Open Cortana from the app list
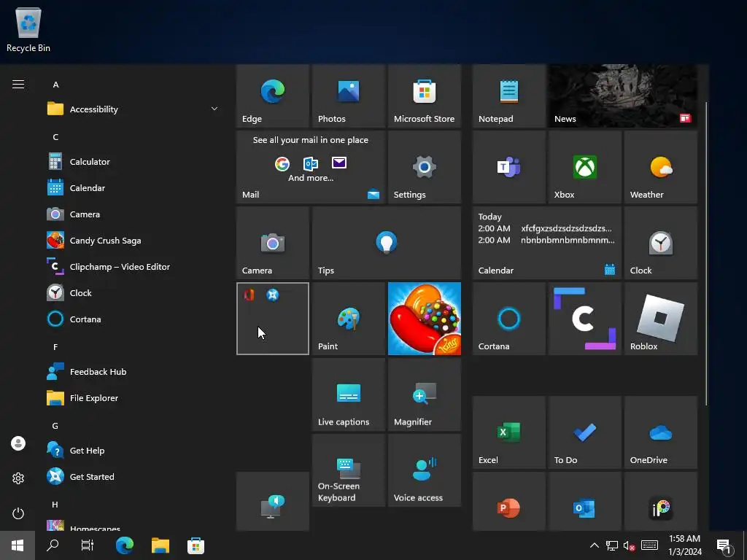 click(x=133, y=319)
